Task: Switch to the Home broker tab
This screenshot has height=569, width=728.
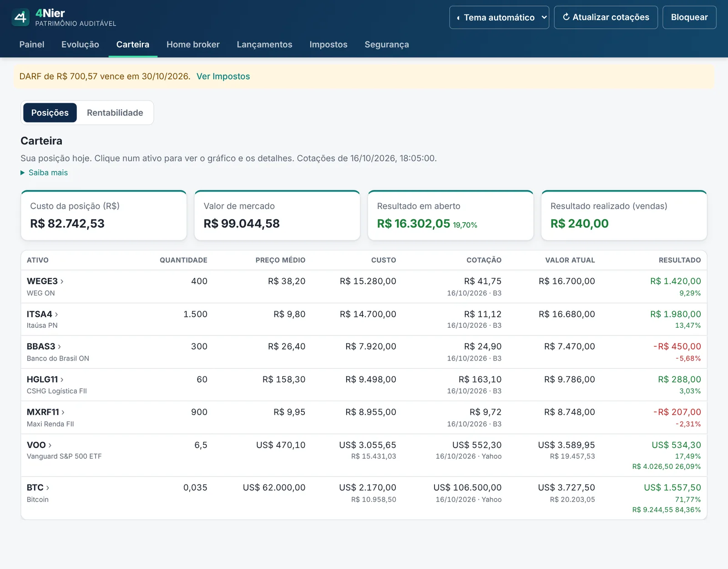Action: 193,45
